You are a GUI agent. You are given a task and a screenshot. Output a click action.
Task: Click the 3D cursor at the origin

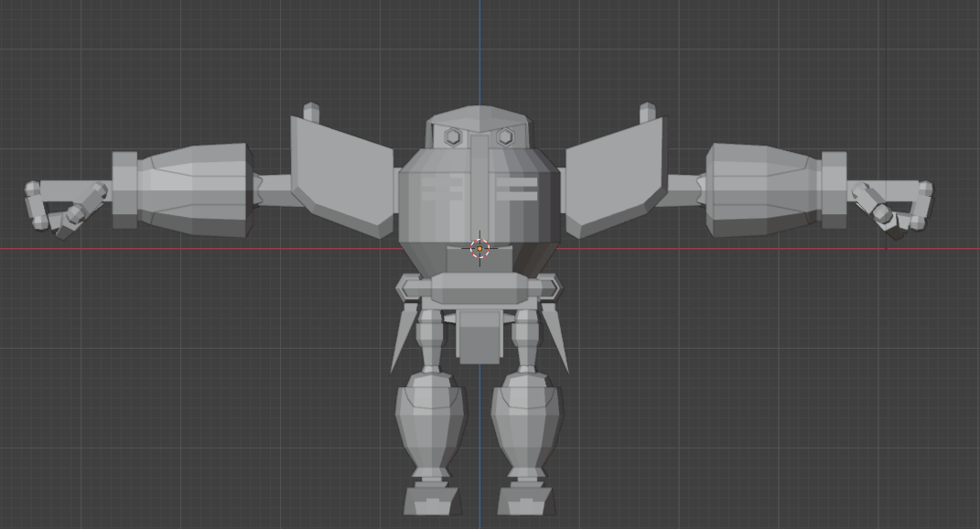[479, 248]
